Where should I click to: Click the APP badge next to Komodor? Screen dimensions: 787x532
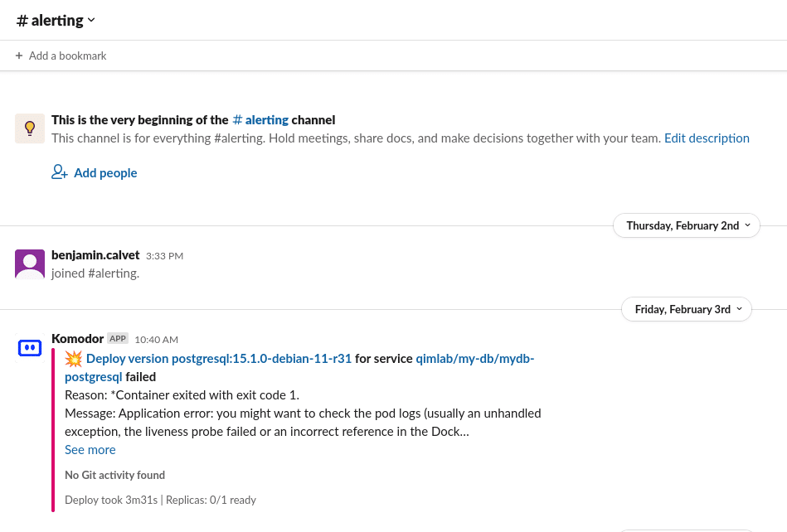click(118, 338)
